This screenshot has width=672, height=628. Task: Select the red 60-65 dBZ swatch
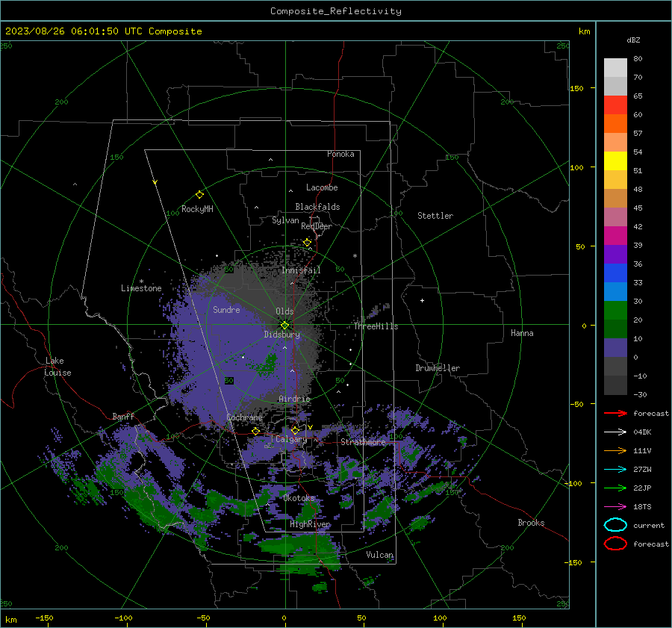click(x=615, y=105)
